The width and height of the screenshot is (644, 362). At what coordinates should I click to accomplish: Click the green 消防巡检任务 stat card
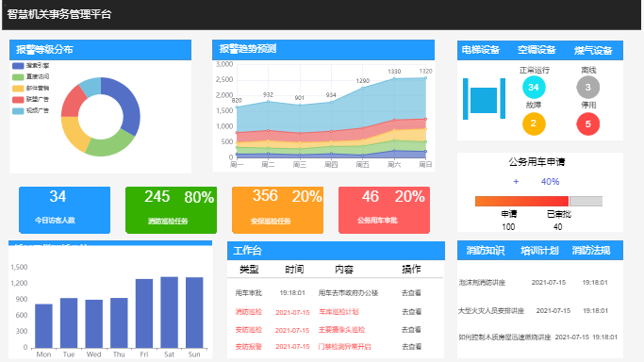[171, 210]
